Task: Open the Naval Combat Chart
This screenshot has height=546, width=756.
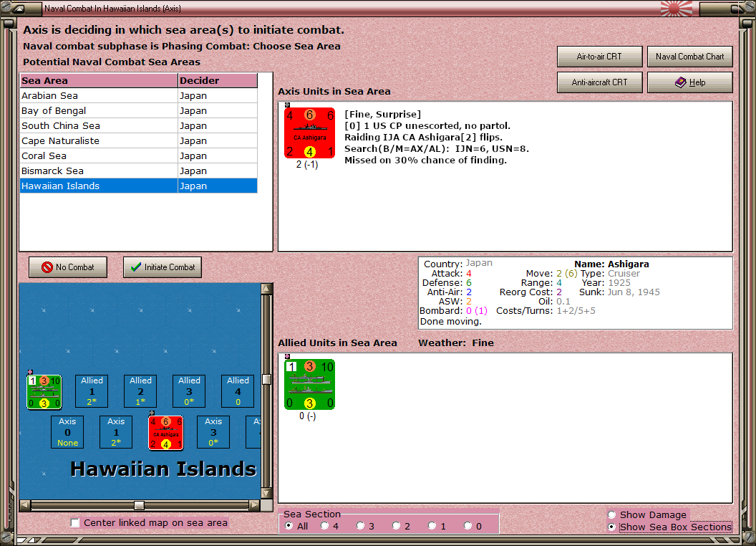Action: 689,57
